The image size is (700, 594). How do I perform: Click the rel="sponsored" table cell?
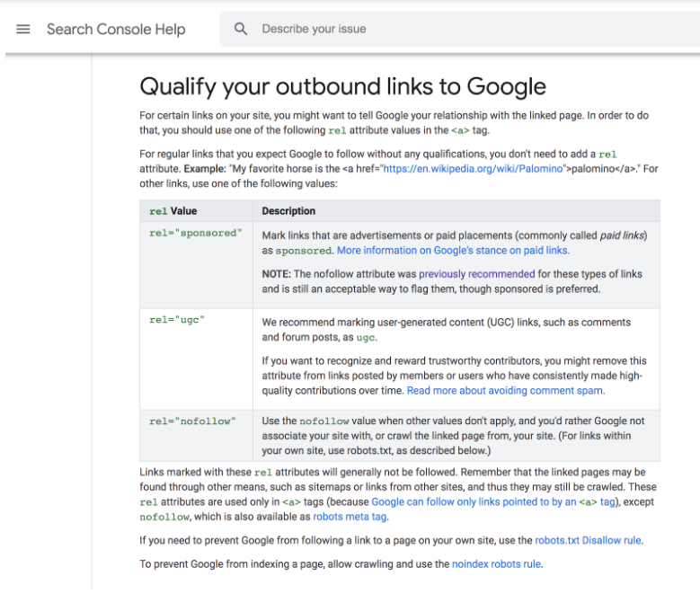(x=197, y=265)
